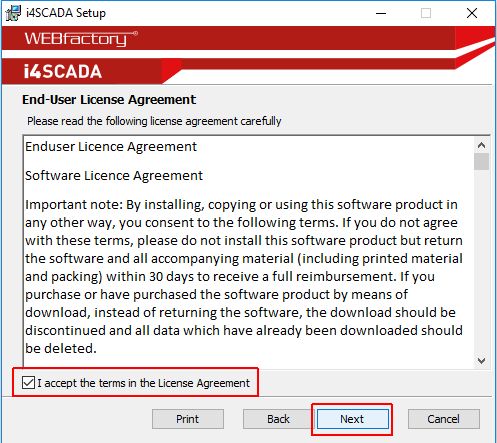Viewport: 497px width, 443px height.
Task: Click the license scrollbar thumb
Action: point(481,162)
